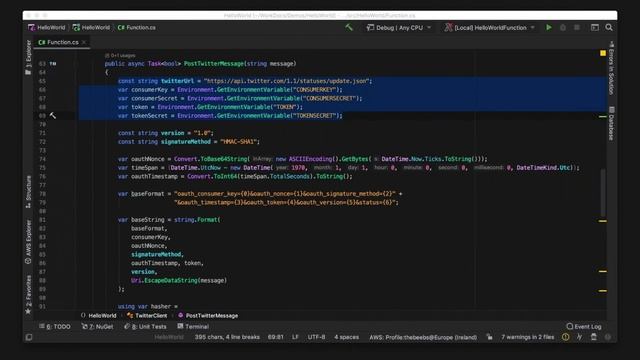Open the AWS Explorer tool window
The image size is (640, 360).
[28, 242]
